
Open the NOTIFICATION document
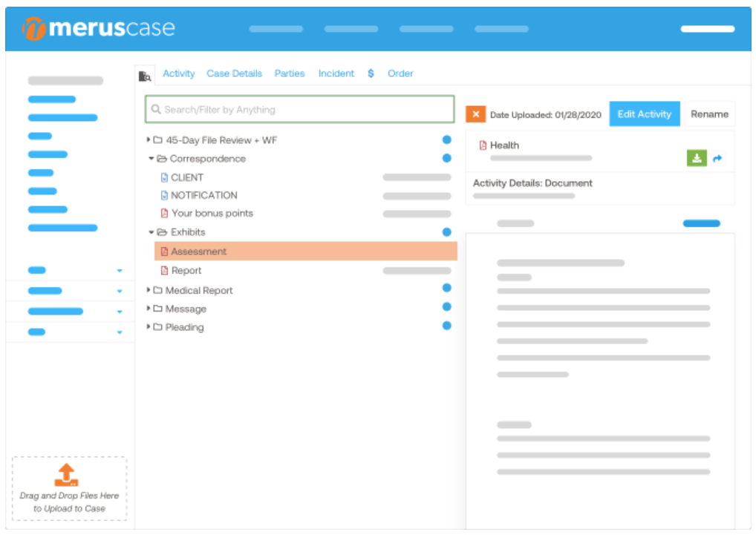204,195
